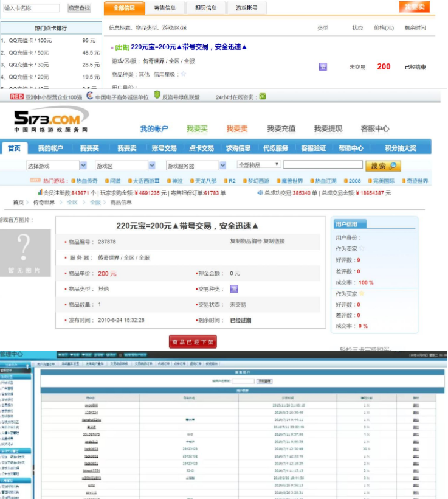Open the 魔兽世界 hot game link
Screen dimensions: 448x499
[292, 181]
